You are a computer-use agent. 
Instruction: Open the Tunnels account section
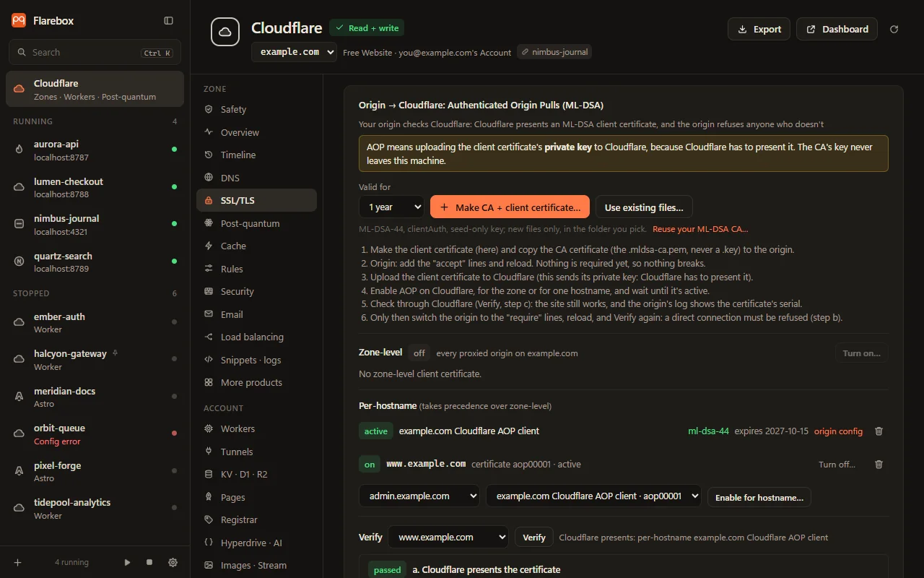tap(256, 452)
